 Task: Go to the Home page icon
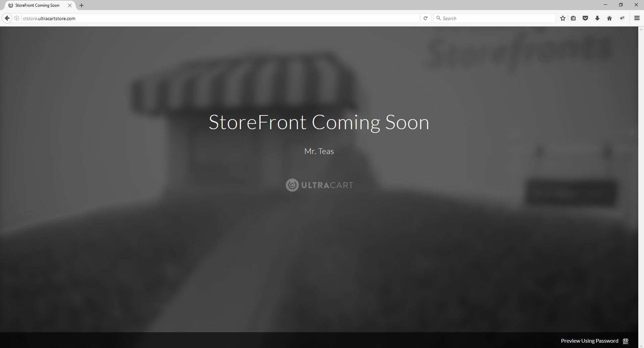tap(609, 18)
